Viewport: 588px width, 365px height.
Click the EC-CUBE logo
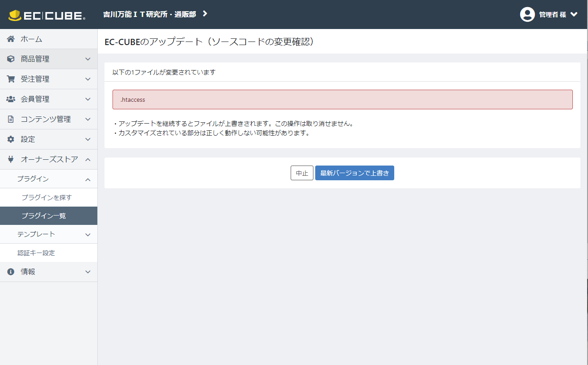click(x=46, y=15)
